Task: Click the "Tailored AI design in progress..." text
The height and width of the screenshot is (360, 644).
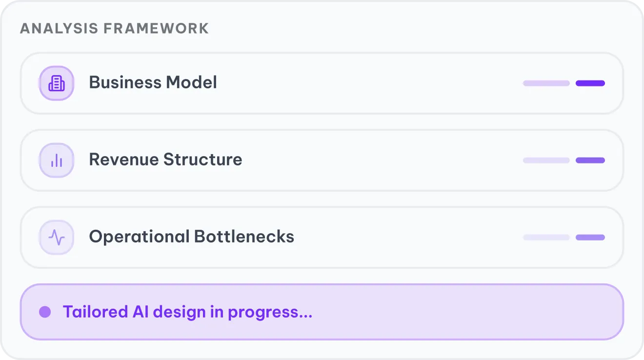Action: tap(187, 312)
